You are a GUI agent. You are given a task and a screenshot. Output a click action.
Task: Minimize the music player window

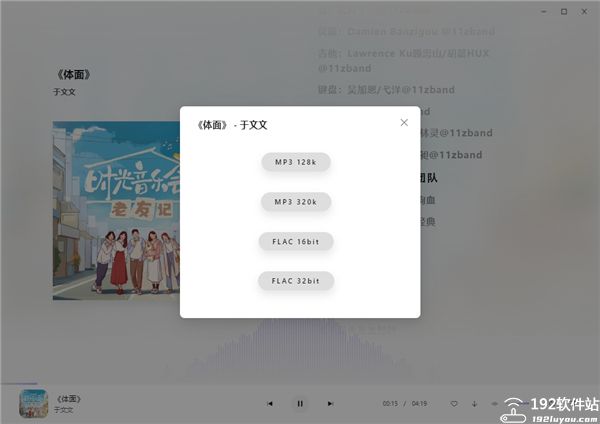point(543,11)
